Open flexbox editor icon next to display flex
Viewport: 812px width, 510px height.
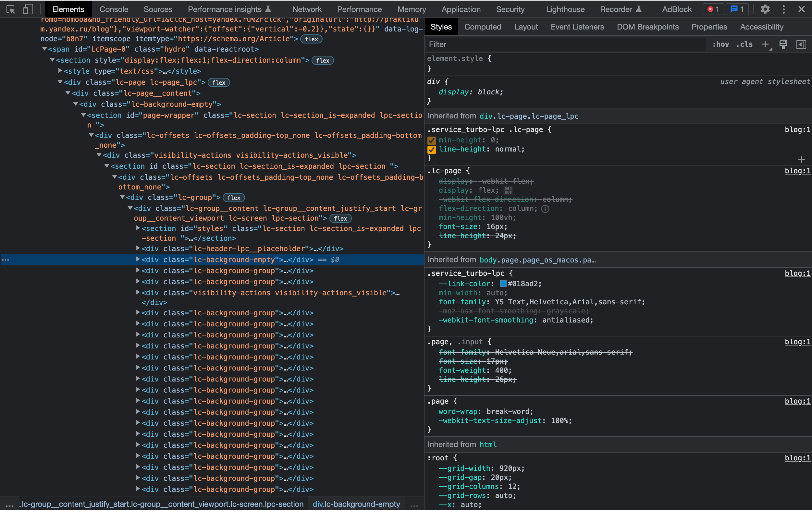(508, 190)
